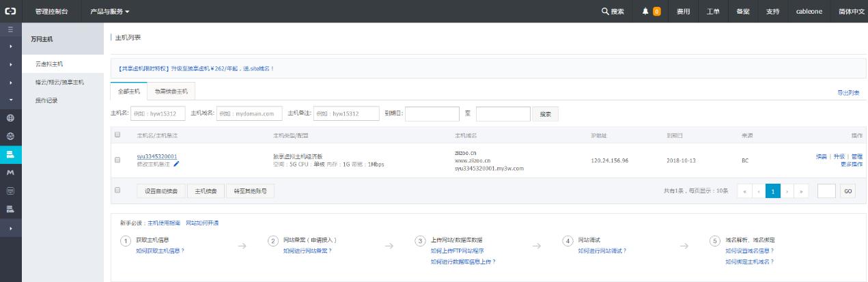868x282 pixels.
Task: Click the 搜索 button beside date fields
Action: (544, 113)
